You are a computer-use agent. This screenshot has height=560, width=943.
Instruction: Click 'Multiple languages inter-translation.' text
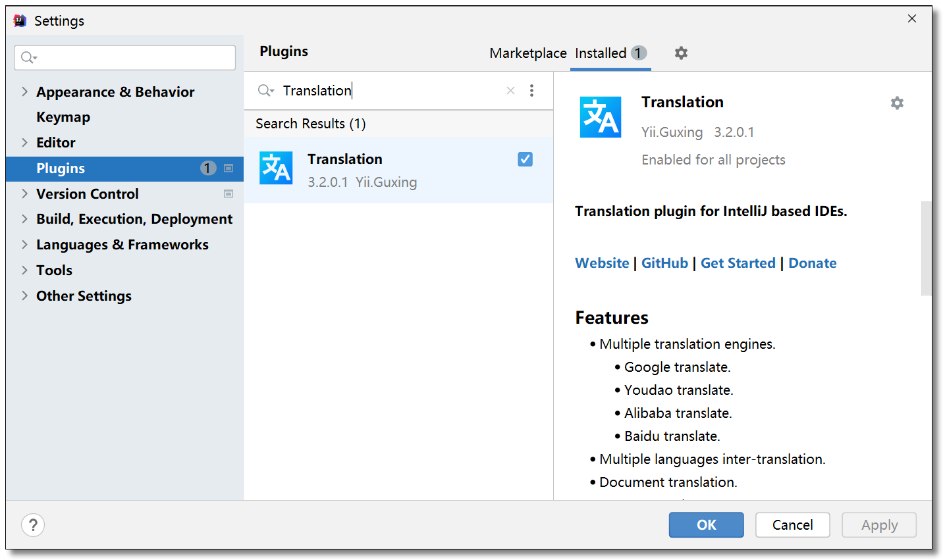(x=713, y=459)
